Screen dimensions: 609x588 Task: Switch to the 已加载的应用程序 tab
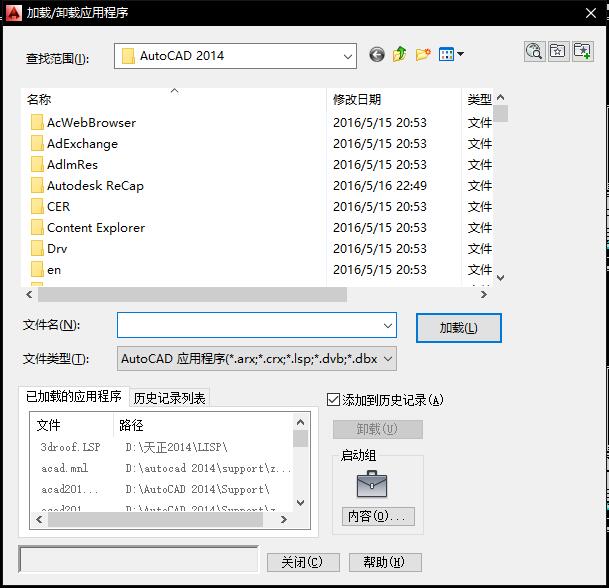point(74,397)
